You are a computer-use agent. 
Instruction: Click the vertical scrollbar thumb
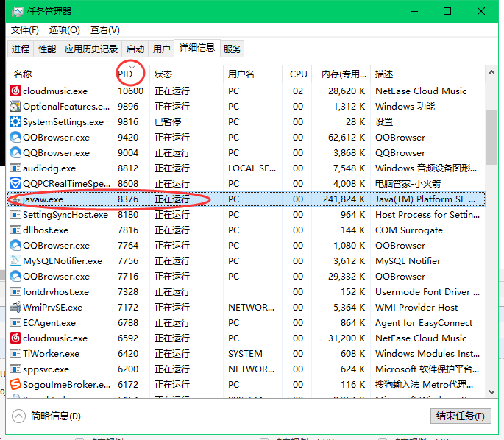coord(491,138)
